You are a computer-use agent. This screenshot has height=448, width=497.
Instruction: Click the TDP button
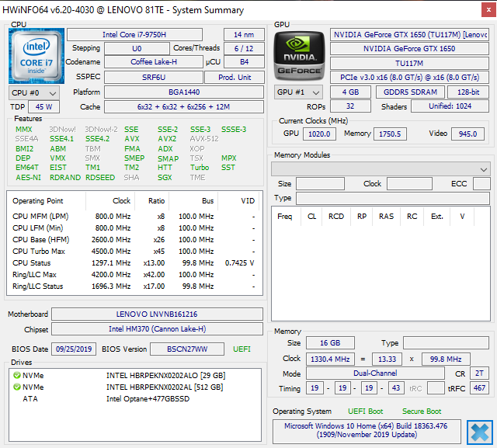[x=18, y=106]
